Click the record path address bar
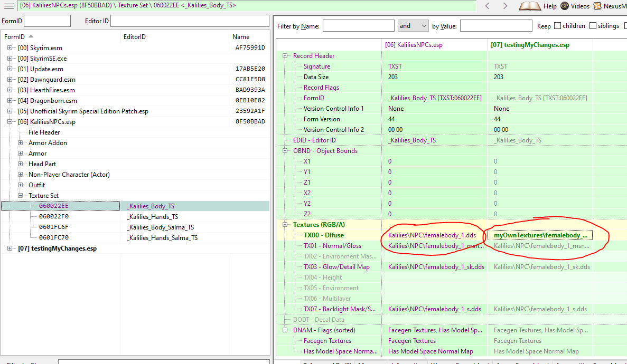This screenshot has height=364, width=627. (248, 6)
